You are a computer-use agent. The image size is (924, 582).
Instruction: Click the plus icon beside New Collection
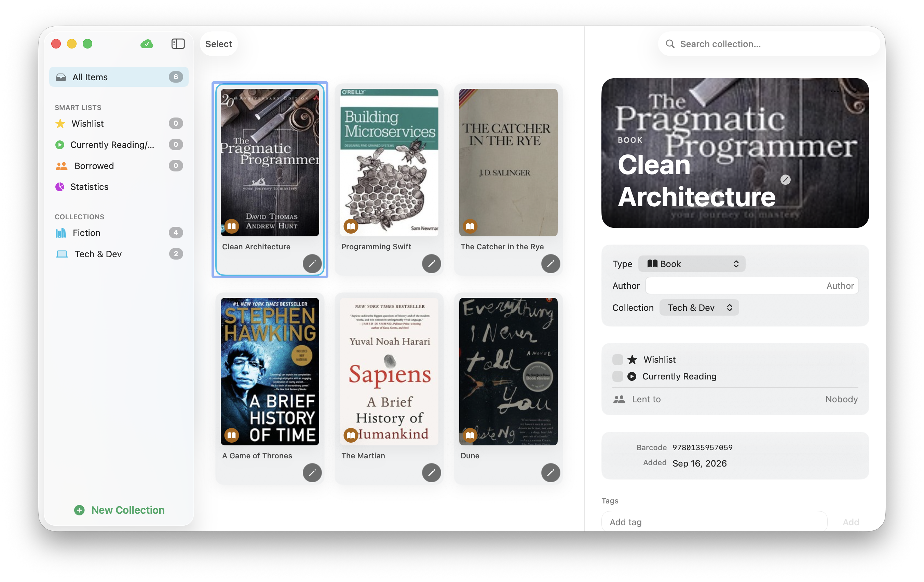click(x=79, y=510)
